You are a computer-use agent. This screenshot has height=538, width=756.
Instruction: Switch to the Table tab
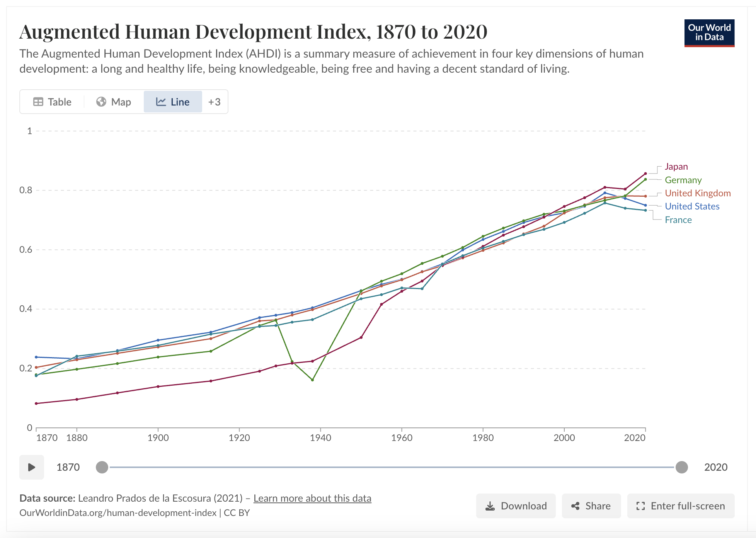(x=52, y=102)
